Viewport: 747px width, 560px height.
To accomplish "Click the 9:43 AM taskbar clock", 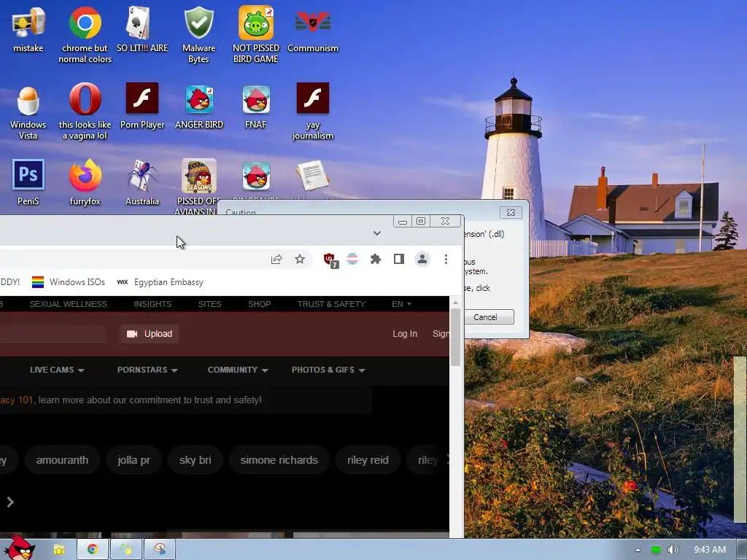I will (709, 550).
